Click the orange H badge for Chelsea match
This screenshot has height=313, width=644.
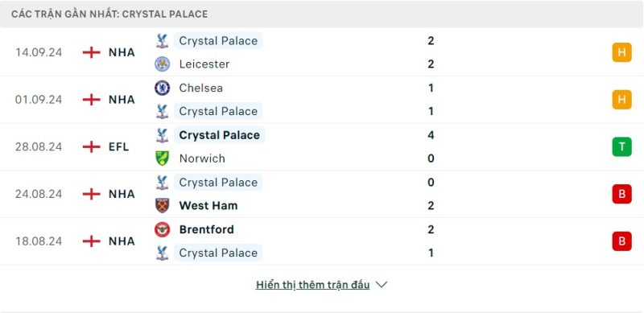(621, 100)
